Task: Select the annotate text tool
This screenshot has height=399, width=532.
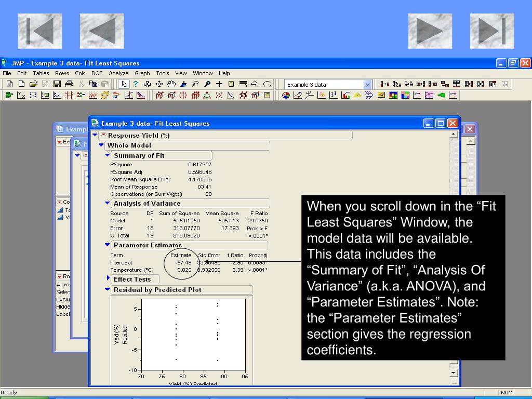Action: click(x=231, y=84)
